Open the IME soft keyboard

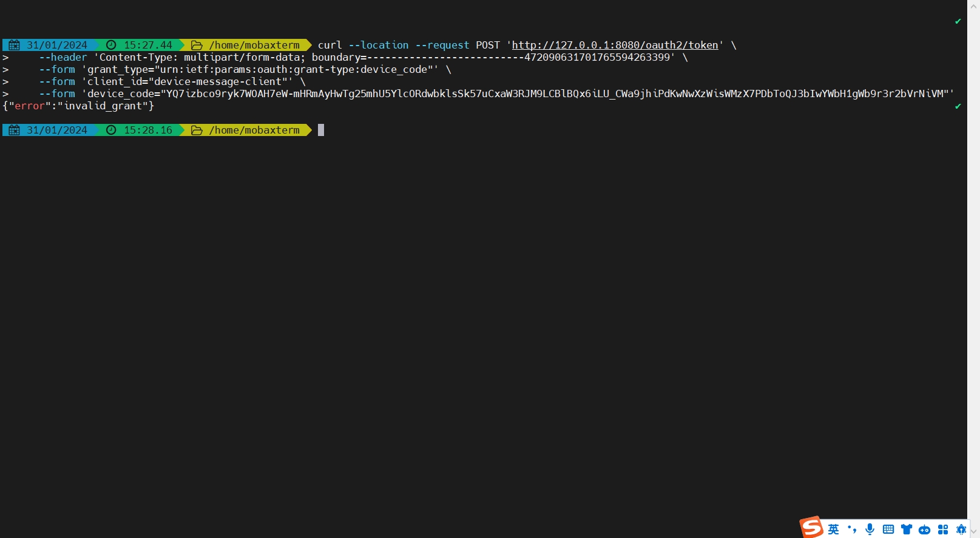coord(888,529)
